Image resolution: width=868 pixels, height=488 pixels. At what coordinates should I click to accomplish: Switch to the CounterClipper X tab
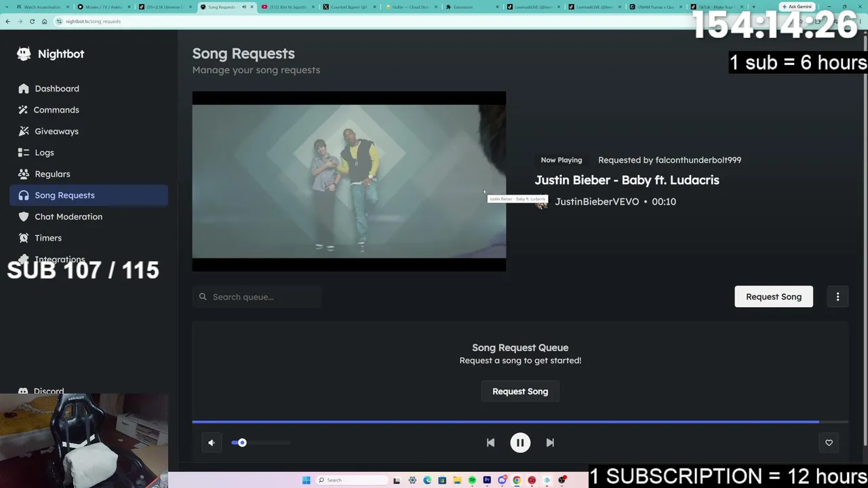coord(349,7)
